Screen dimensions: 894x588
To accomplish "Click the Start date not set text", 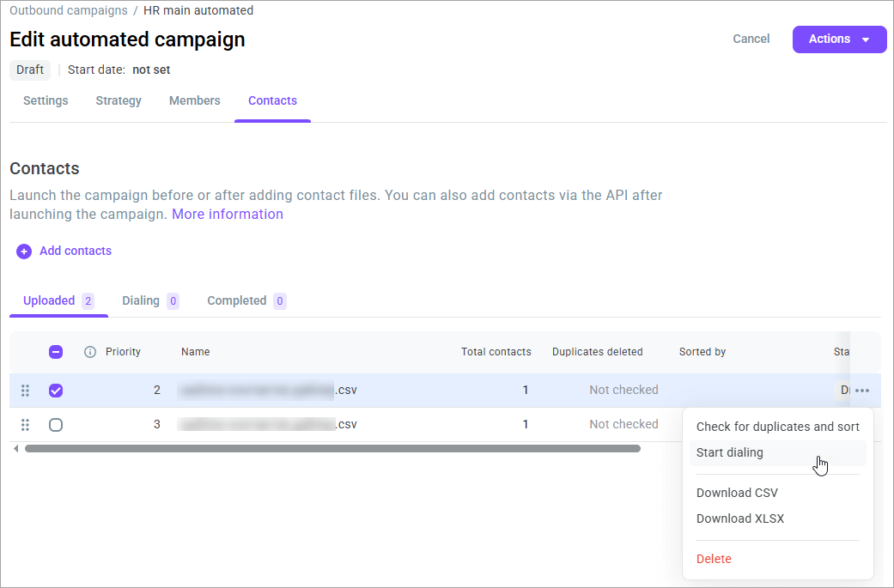I will click(x=119, y=70).
